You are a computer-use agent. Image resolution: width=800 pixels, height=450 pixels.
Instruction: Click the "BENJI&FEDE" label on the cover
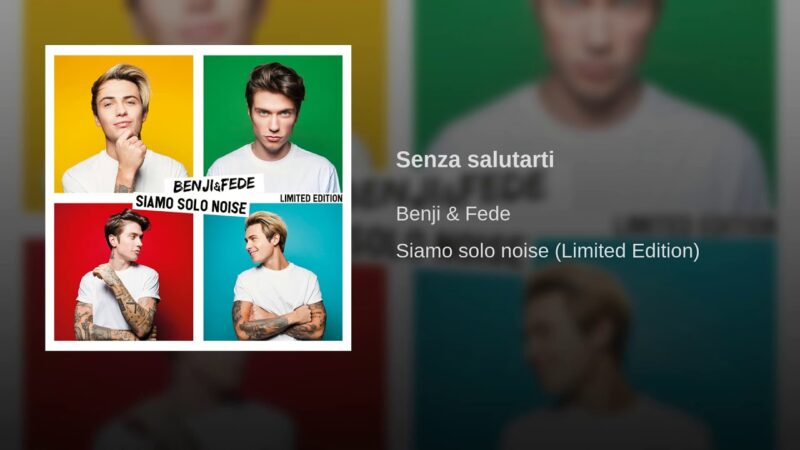coord(214,185)
